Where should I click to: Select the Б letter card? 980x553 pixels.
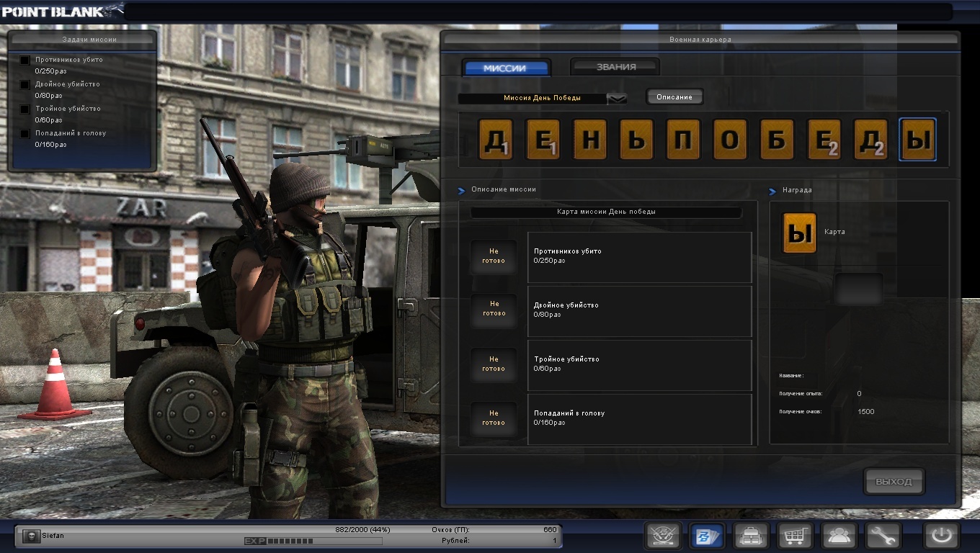(x=777, y=140)
